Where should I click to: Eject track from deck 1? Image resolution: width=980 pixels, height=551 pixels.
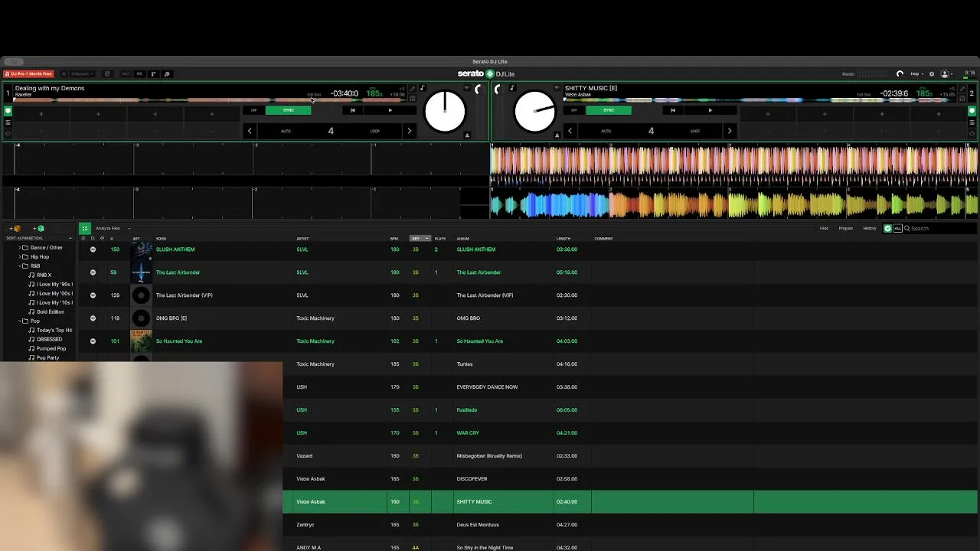point(467,135)
